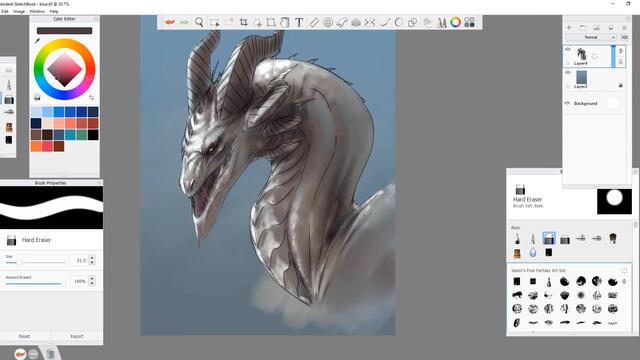Click the Background layer color circle
The height and width of the screenshot is (360, 640).
(x=613, y=103)
